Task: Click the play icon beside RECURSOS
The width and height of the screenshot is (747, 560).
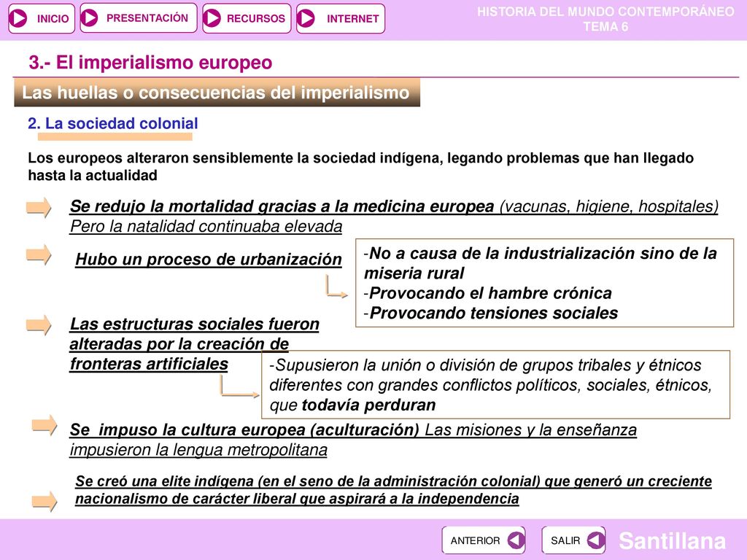Action: coord(212,18)
